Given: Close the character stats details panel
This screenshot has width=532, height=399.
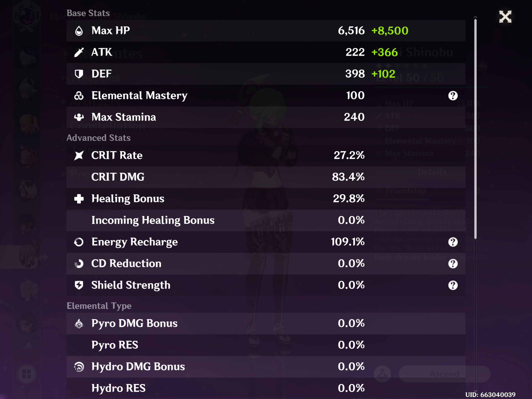Looking at the screenshot, I should [505, 17].
